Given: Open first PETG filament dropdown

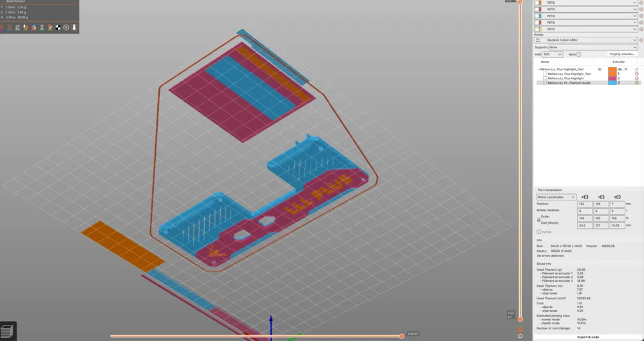Looking at the screenshot, I should tap(585, 3).
